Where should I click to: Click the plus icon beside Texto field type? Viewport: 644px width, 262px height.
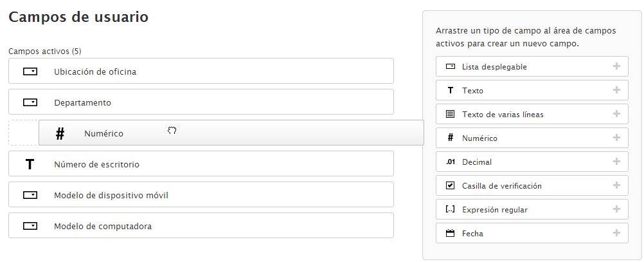click(x=616, y=90)
